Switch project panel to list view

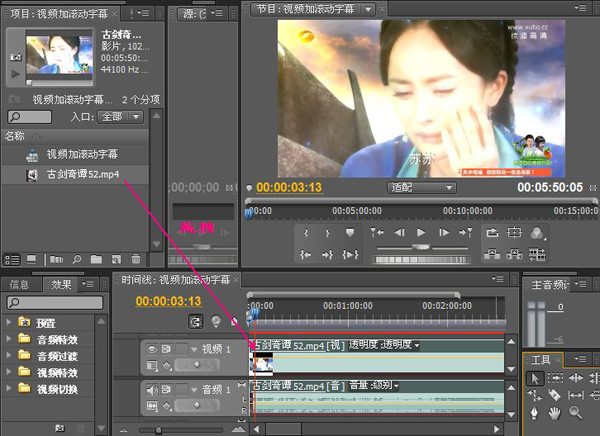[12, 260]
